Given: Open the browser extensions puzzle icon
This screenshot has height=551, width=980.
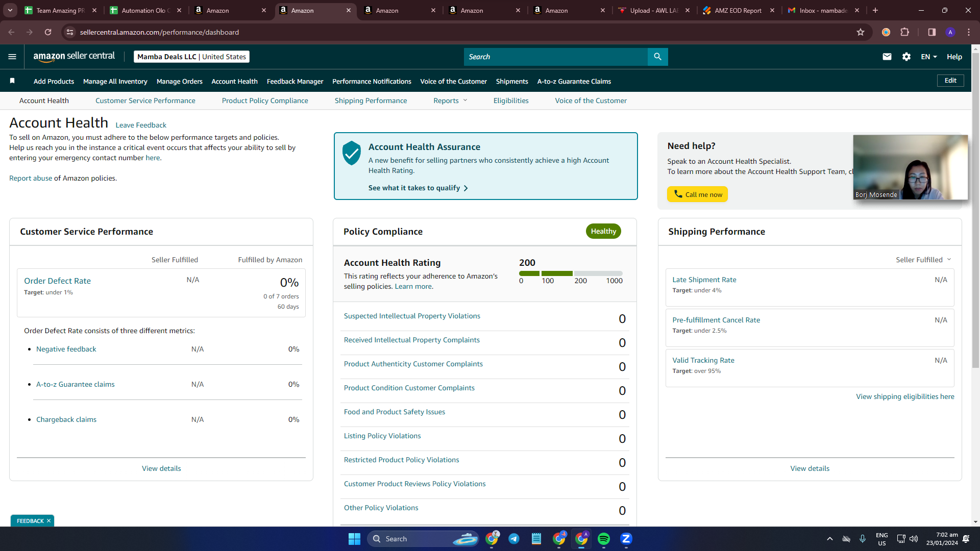Looking at the screenshot, I should pyautogui.click(x=905, y=32).
